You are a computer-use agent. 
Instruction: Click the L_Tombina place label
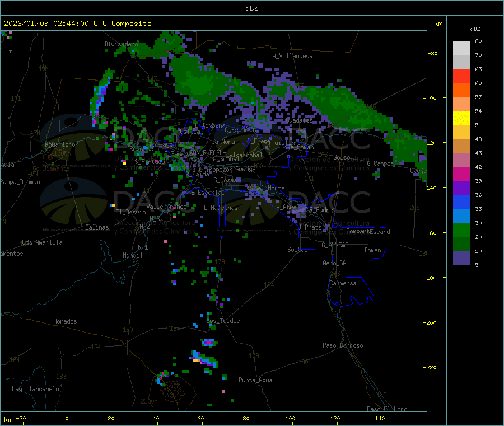[x=210, y=125]
